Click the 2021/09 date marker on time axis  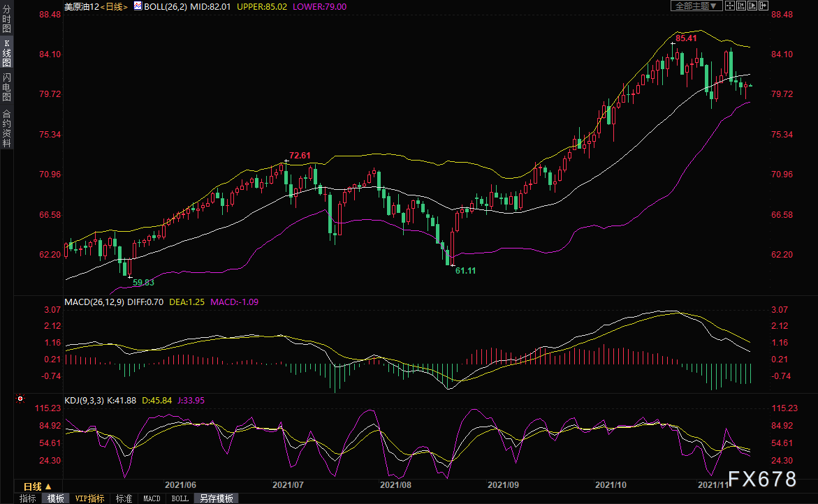[503, 484]
